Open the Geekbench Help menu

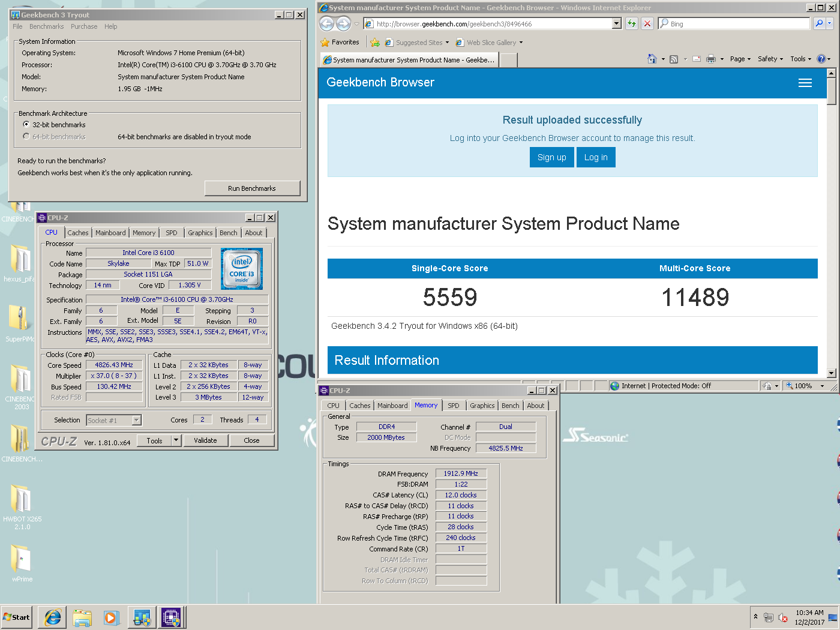pyautogui.click(x=111, y=26)
